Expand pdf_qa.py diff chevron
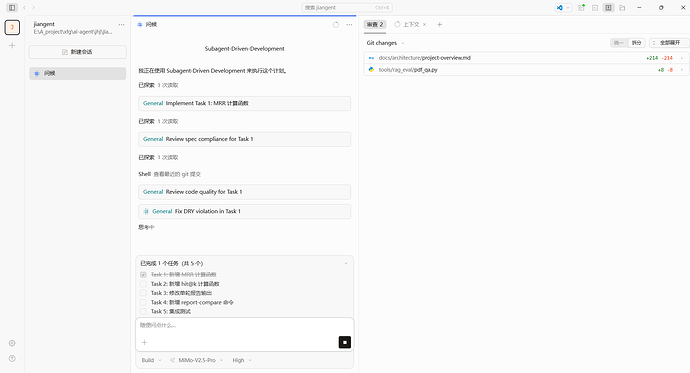 coord(682,69)
